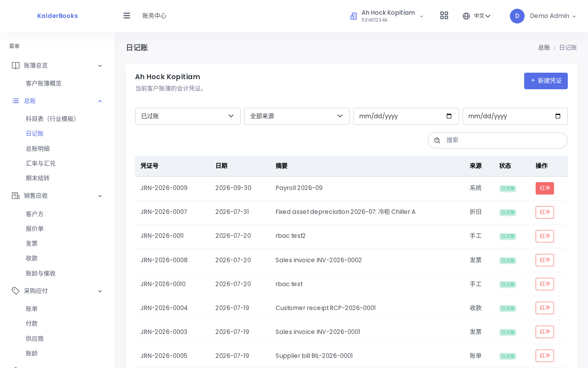Screen dimensions: 588x368
Task: Click 红冲 for JRN-2026-0010
Action: [x=545, y=284]
